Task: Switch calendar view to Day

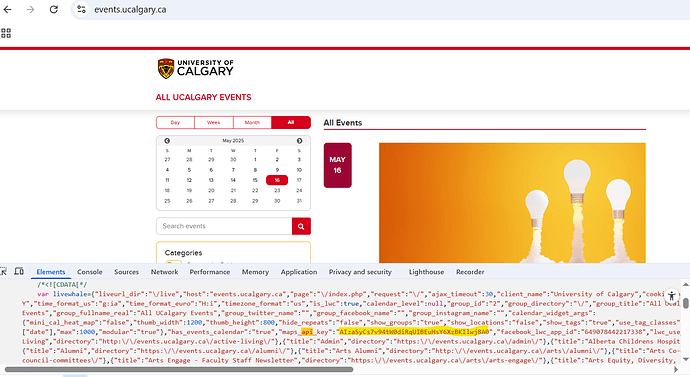Action: [x=175, y=122]
